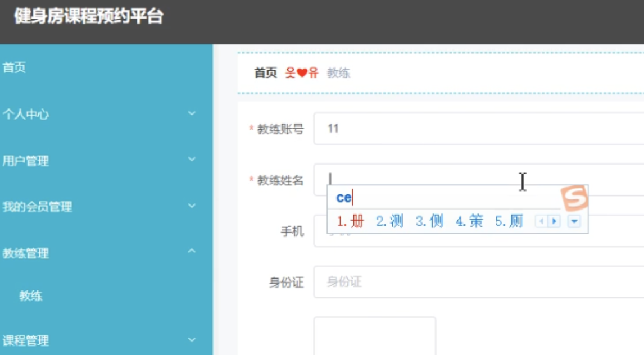Click the heart icon in the breadcrumb
The width and height of the screenshot is (644, 355).
pos(302,73)
